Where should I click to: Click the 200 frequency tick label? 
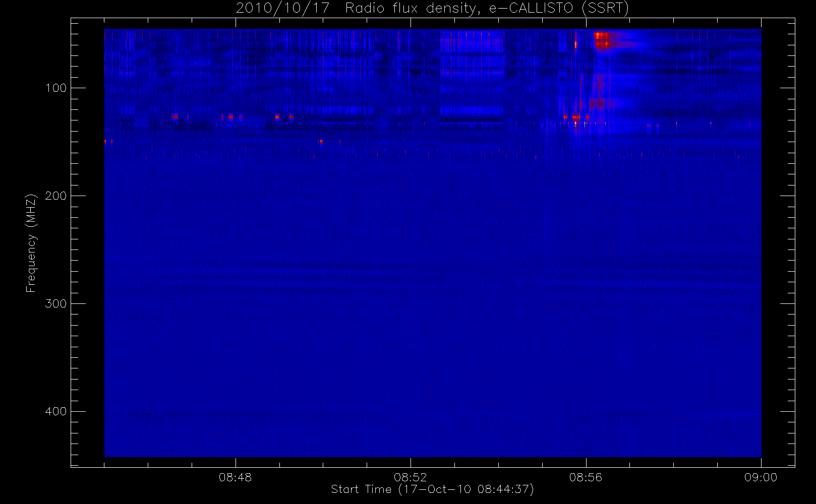[56, 196]
